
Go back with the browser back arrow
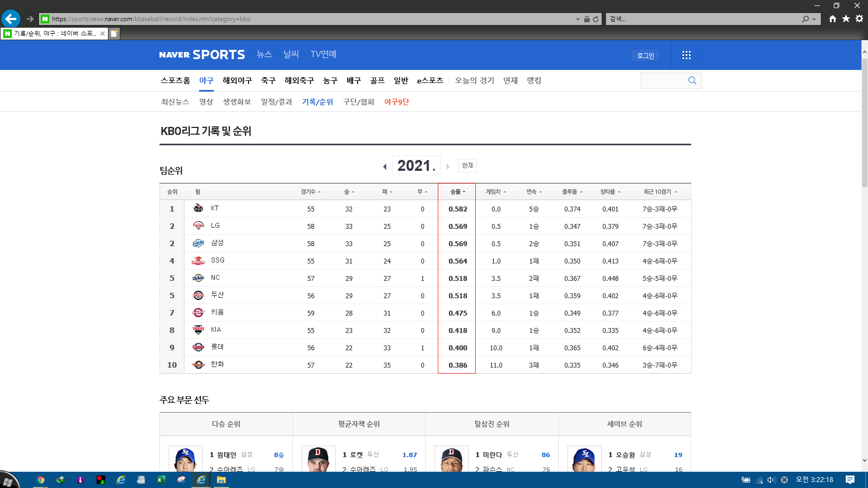[x=11, y=19]
